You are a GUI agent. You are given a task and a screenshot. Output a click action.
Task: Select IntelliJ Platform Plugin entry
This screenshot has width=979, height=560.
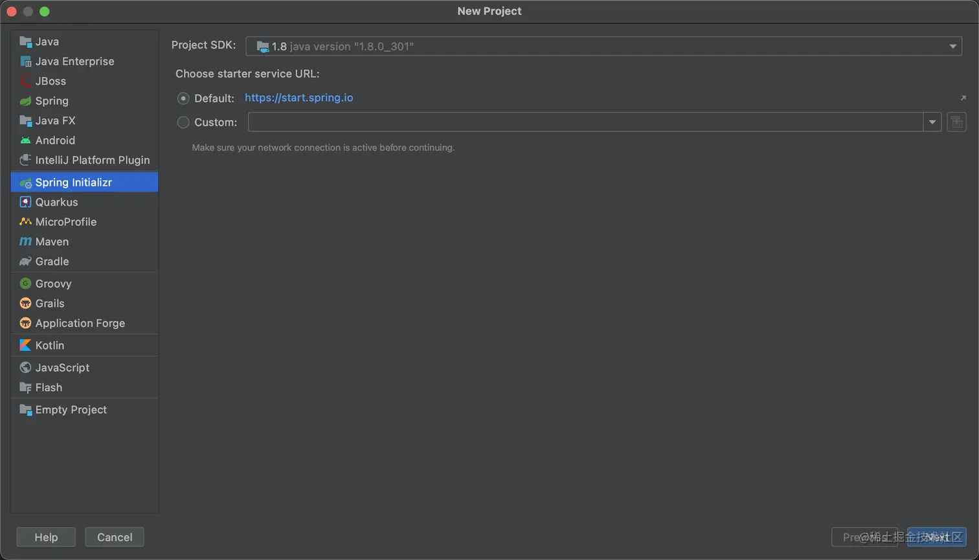pyautogui.click(x=84, y=160)
